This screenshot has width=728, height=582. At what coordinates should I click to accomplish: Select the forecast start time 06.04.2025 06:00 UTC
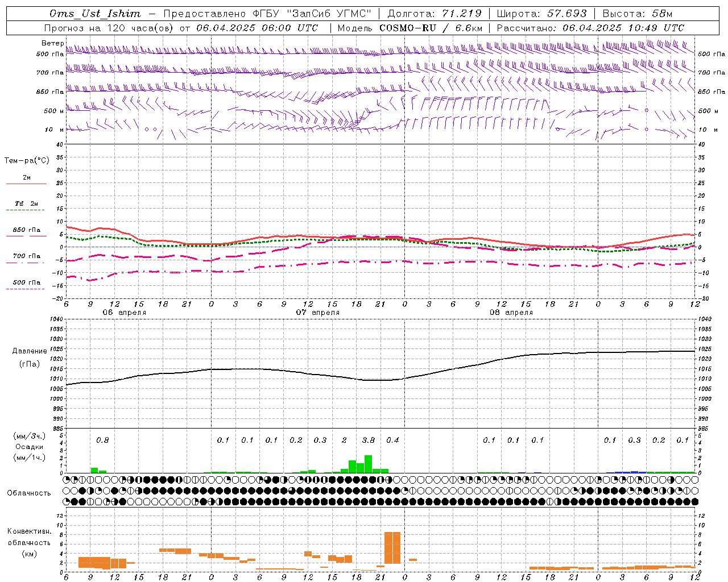(x=257, y=28)
